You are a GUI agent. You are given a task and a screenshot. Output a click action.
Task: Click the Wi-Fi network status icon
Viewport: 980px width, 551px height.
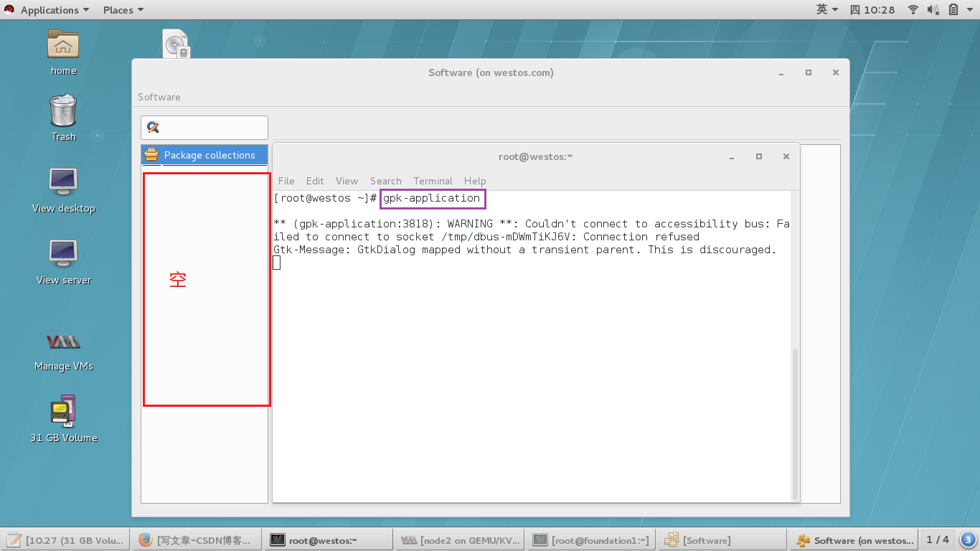point(913,9)
